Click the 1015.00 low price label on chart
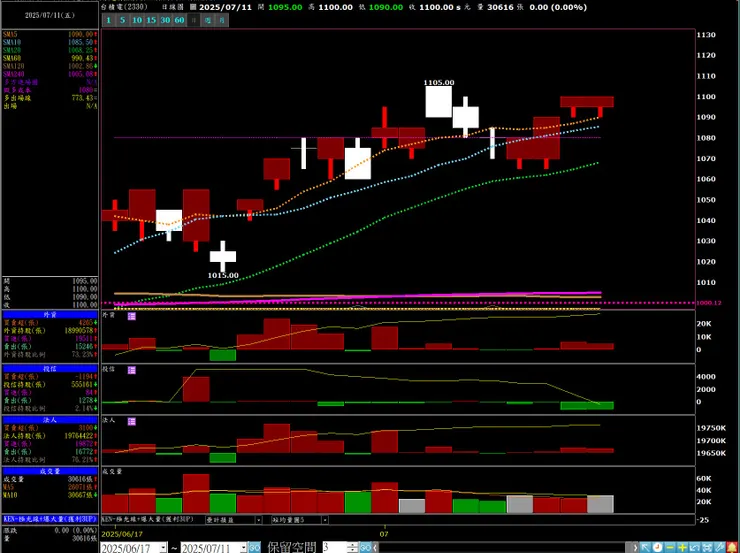 point(223,275)
